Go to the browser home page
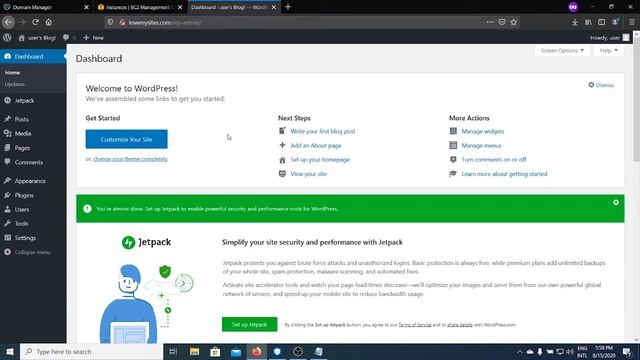The width and height of the screenshot is (640, 360). tap(49, 22)
